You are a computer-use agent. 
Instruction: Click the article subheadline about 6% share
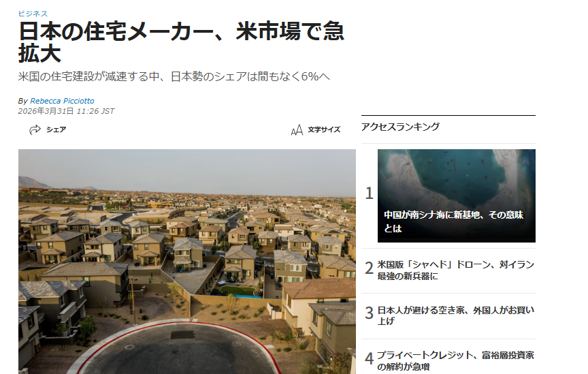pos(174,76)
